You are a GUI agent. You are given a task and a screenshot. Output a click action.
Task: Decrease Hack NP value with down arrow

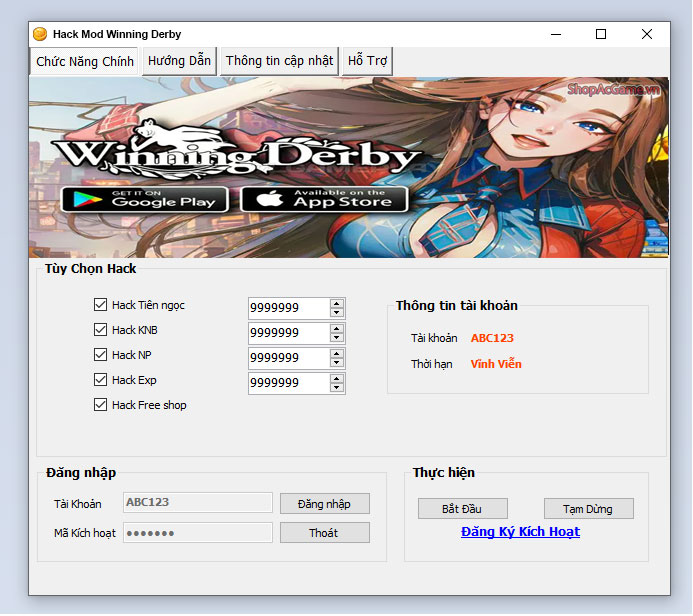point(337,363)
